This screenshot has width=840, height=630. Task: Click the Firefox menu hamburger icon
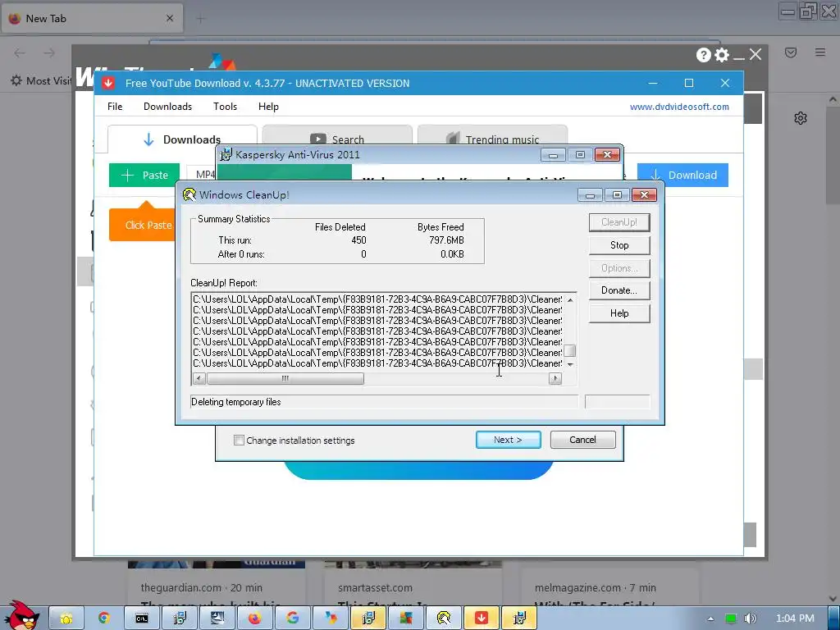click(820, 52)
